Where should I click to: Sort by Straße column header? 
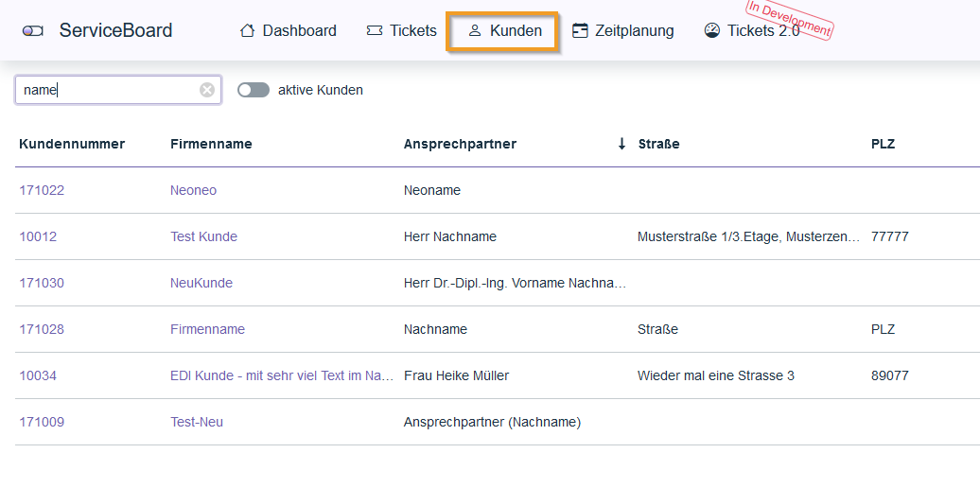[x=658, y=144]
